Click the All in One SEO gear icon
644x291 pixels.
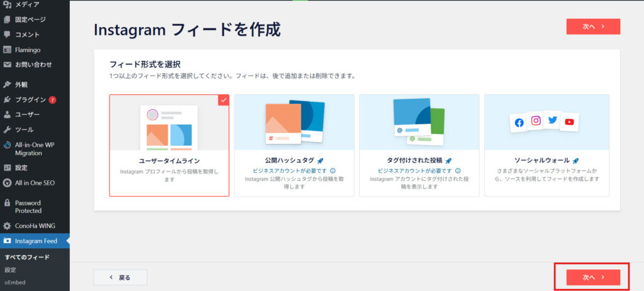[7, 183]
